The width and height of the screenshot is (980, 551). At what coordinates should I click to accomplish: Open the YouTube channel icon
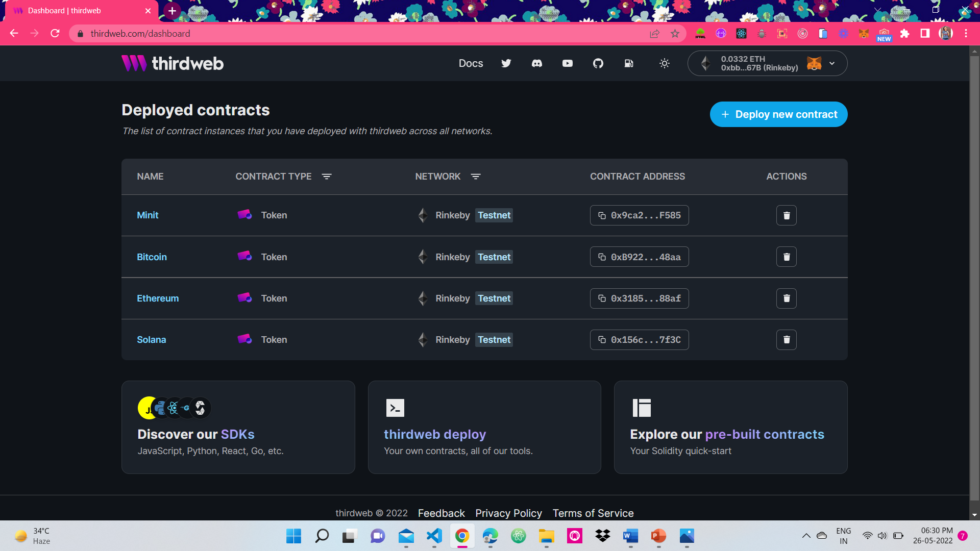[x=567, y=63]
